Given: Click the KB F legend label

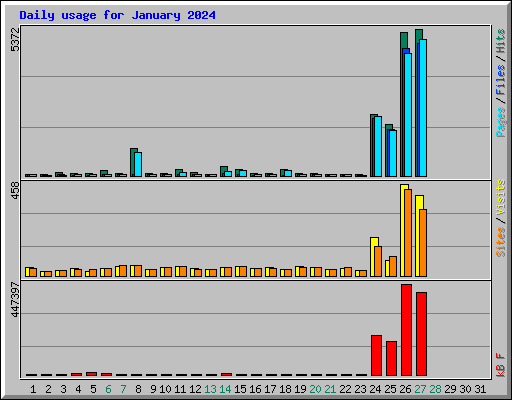Looking at the screenshot, I should pos(501,365).
